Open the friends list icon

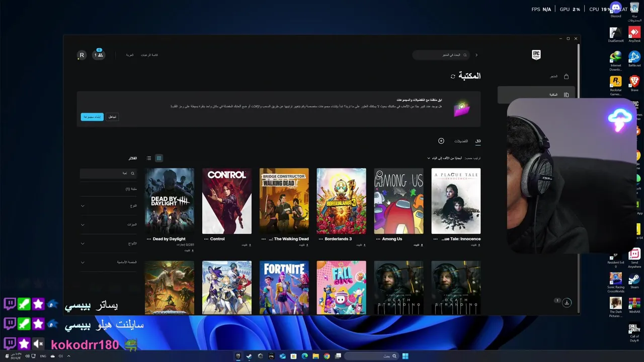(x=99, y=55)
